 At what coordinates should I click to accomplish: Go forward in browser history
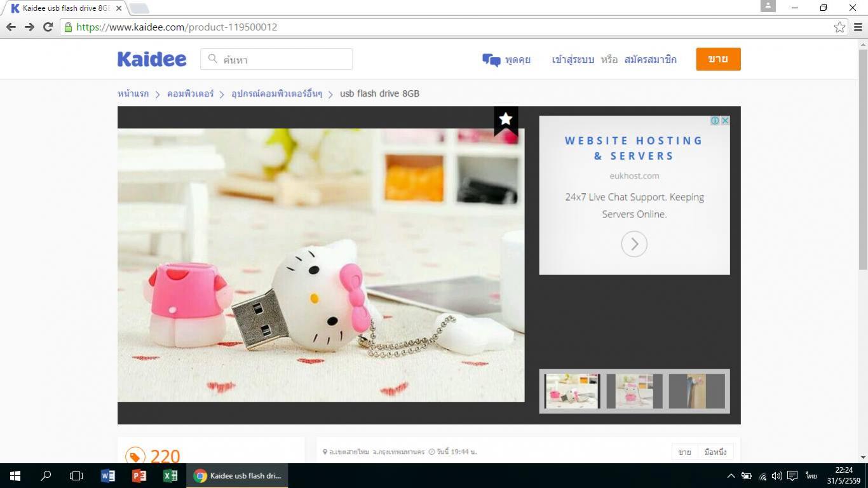tap(29, 27)
